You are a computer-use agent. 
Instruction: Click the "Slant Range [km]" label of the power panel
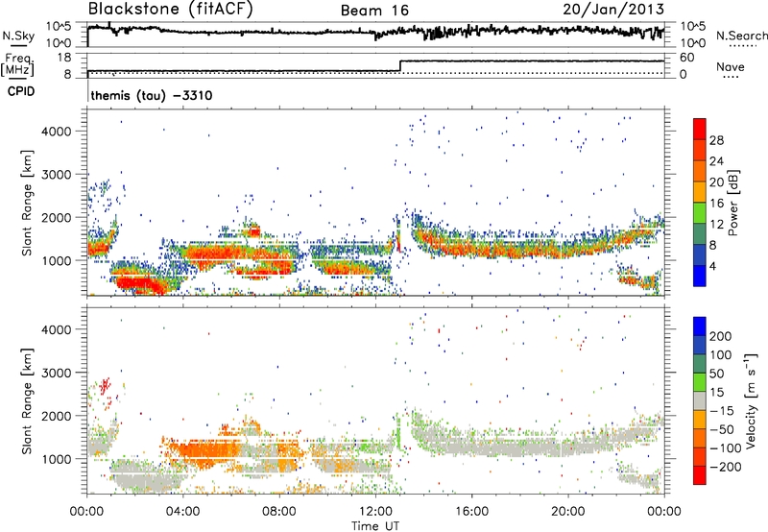tap(27, 203)
